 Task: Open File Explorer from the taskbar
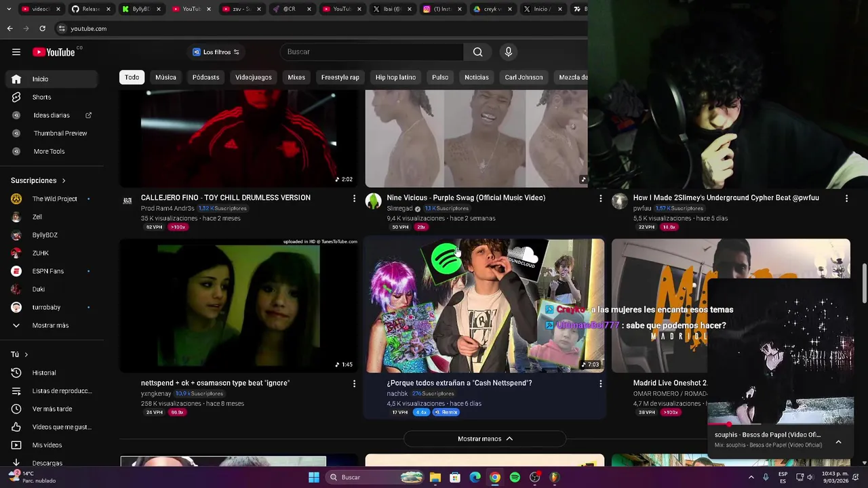[435, 477]
